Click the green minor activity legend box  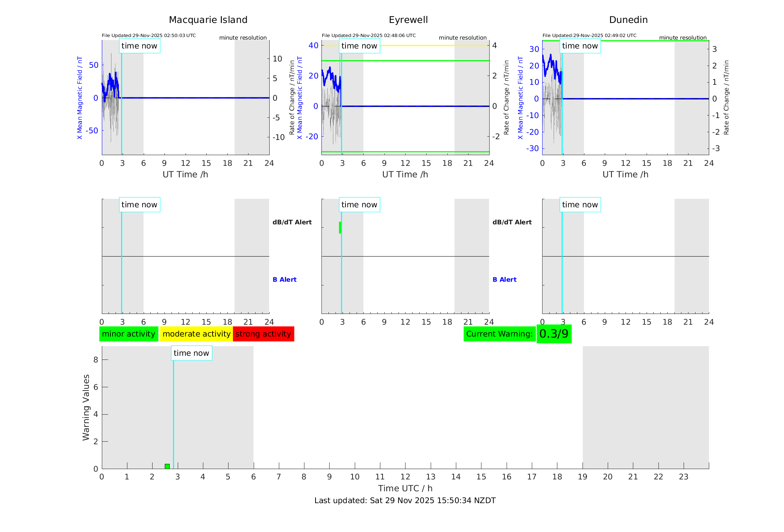[129, 334]
